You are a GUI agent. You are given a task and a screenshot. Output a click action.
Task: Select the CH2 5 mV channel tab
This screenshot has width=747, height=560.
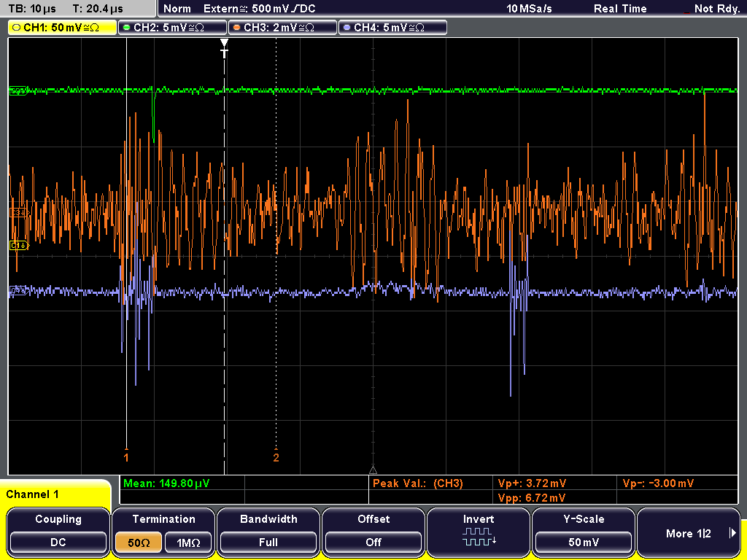[x=172, y=28]
